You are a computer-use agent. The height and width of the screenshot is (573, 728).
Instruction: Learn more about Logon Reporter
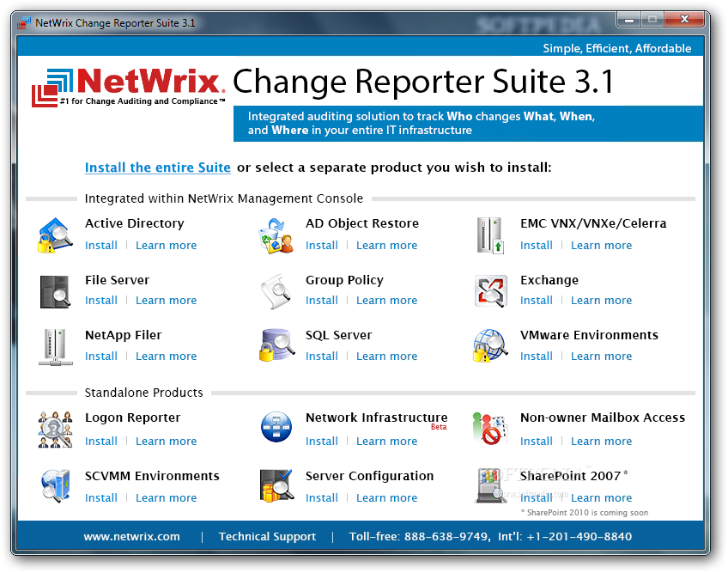pos(167,441)
